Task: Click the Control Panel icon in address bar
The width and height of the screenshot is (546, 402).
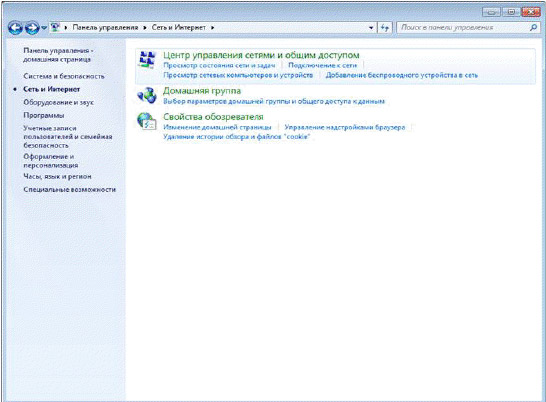Action: (x=55, y=27)
